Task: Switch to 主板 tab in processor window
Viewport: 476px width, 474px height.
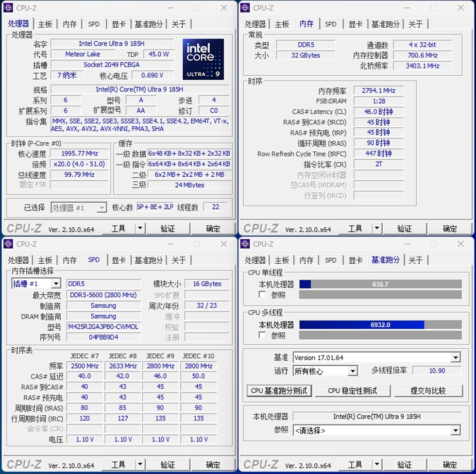Action: 45,24
